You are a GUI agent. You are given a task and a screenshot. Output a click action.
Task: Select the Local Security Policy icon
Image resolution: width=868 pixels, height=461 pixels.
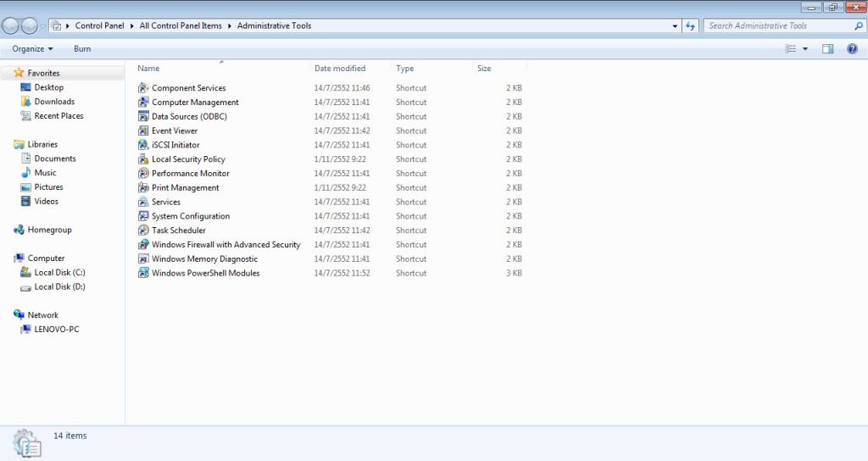click(x=143, y=159)
